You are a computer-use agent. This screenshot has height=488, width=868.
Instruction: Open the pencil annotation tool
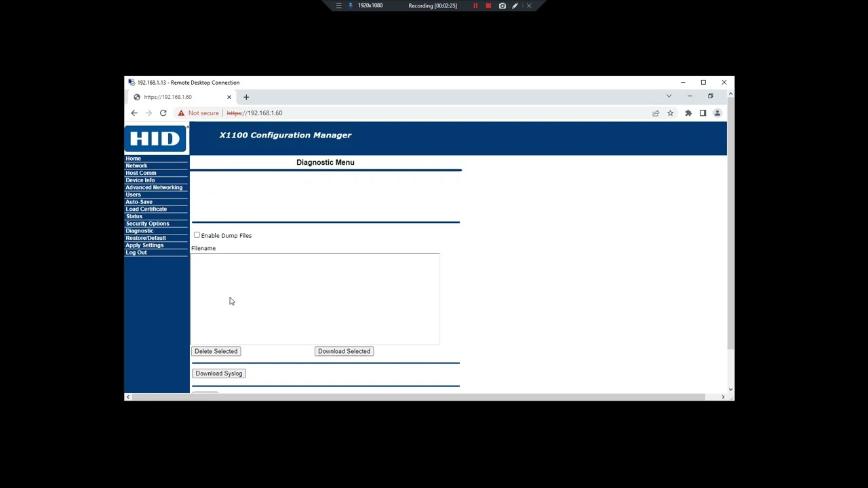click(515, 5)
